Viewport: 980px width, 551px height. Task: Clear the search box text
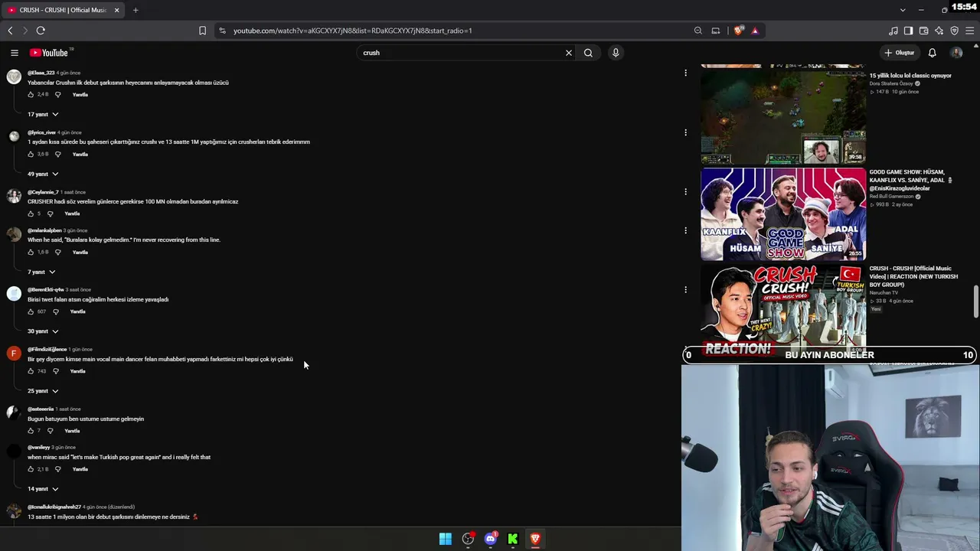tap(569, 53)
